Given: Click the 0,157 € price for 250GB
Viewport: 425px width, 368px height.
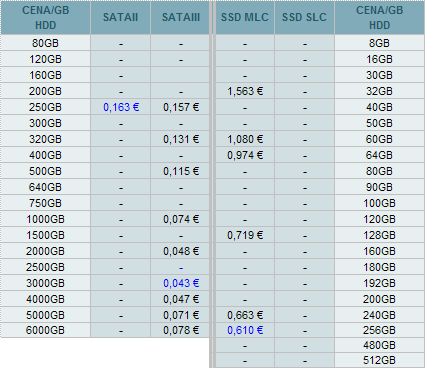Looking at the screenshot, I should click(181, 107).
